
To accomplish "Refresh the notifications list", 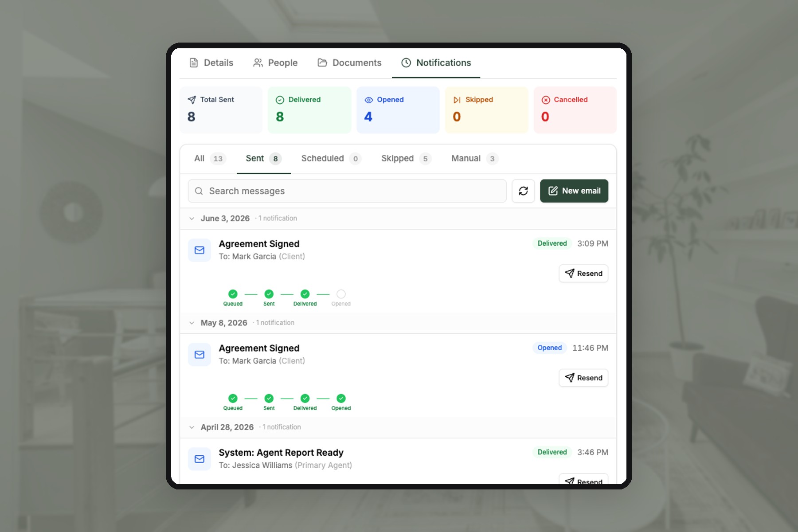I will (523, 191).
